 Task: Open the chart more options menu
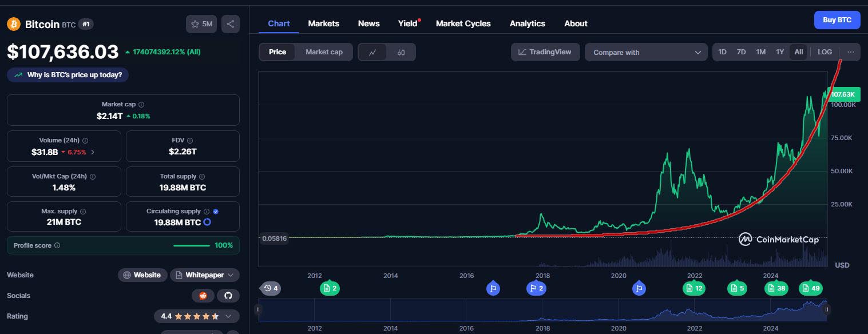[851, 52]
